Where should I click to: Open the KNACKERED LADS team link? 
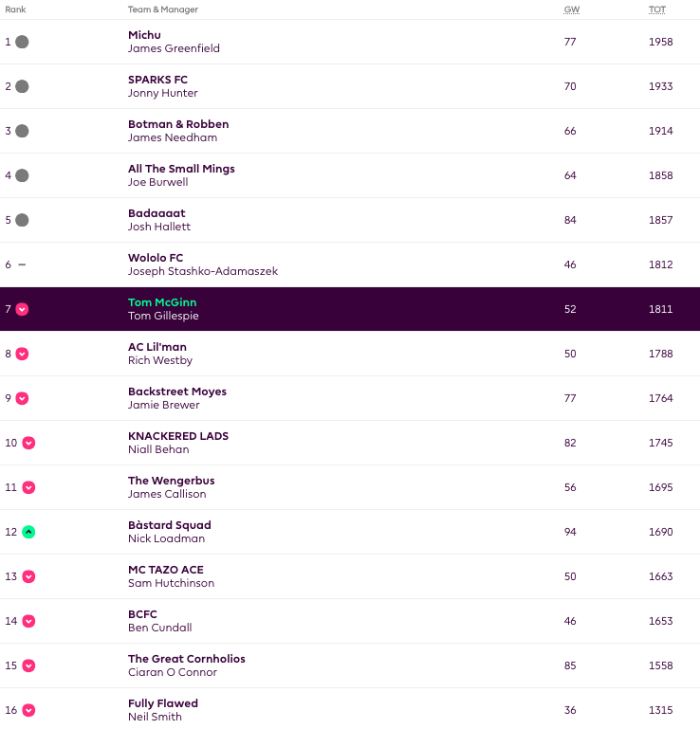(178, 436)
